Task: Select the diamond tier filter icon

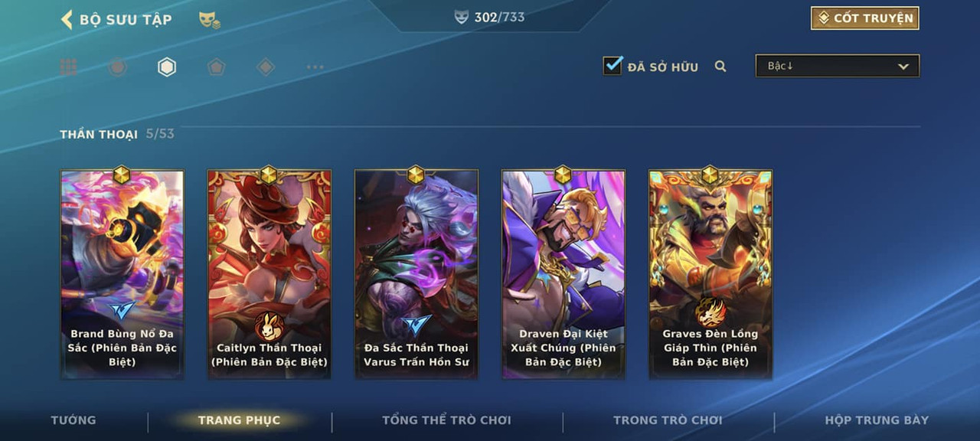Action: pos(266,67)
